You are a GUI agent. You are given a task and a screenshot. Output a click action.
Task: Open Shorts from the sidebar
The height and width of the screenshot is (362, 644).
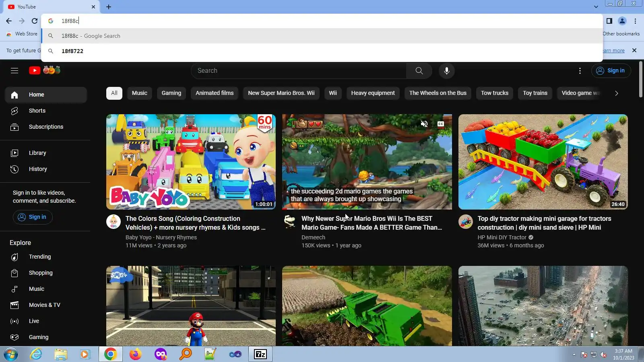pos(46,111)
